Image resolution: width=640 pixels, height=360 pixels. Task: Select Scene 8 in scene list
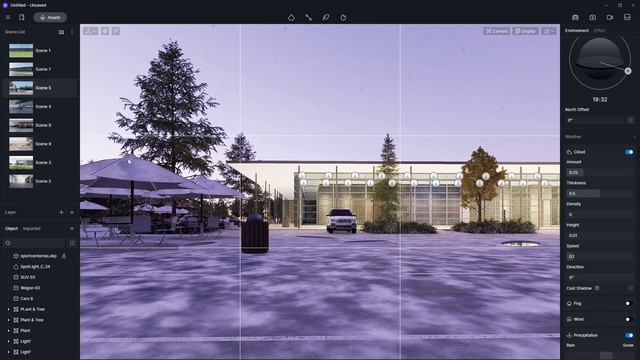[x=40, y=125]
